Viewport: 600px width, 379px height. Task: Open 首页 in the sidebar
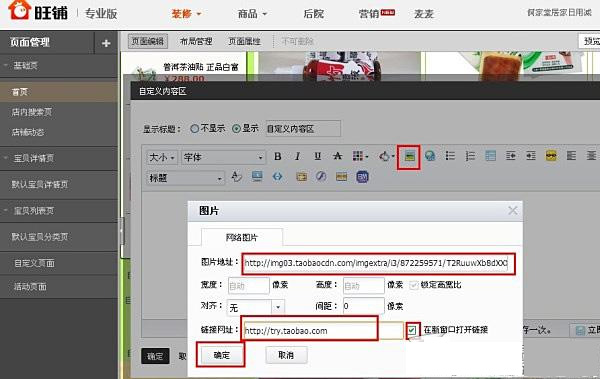[x=59, y=92]
